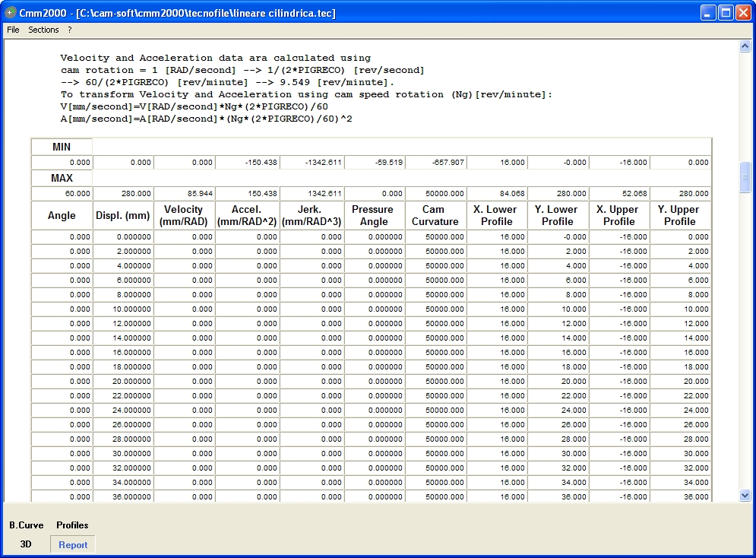Click the scroll up arrow
The image size is (756, 558).
[x=745, y=46]
